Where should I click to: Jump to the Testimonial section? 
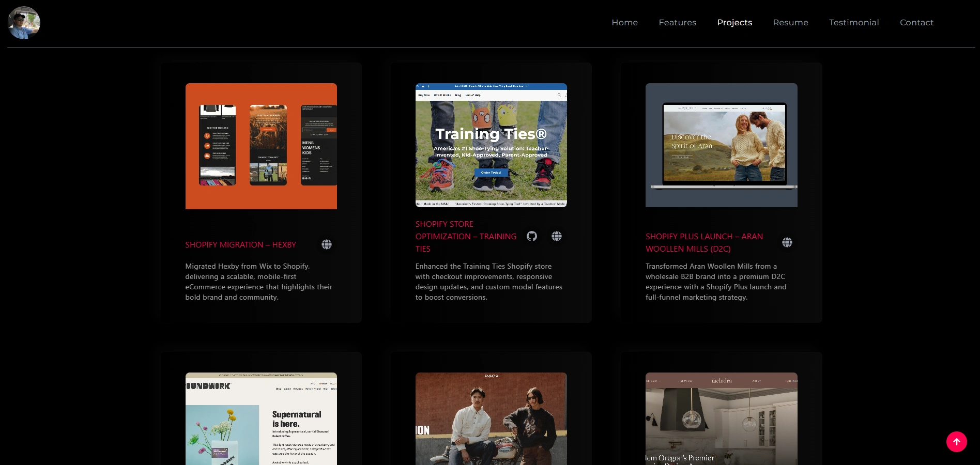coord(854,22)
